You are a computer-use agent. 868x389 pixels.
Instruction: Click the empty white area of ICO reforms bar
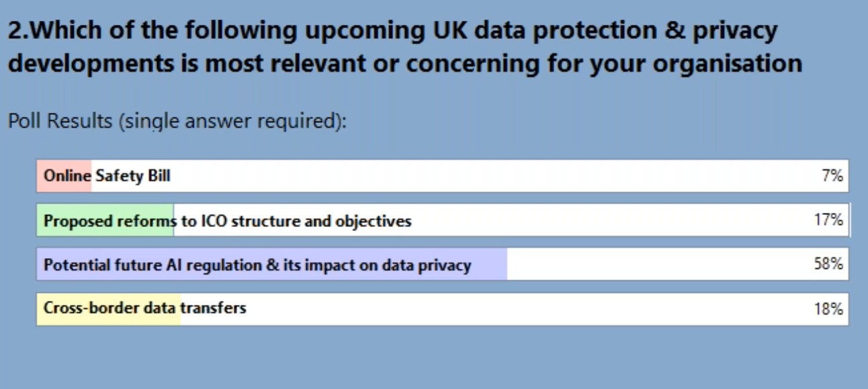[x=605, y=221]
